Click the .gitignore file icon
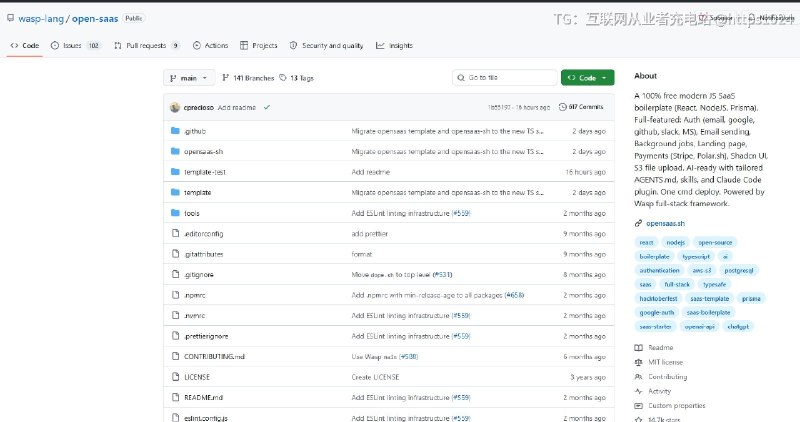800x422 pixels. pyautogui.click(x=176, y=275)
